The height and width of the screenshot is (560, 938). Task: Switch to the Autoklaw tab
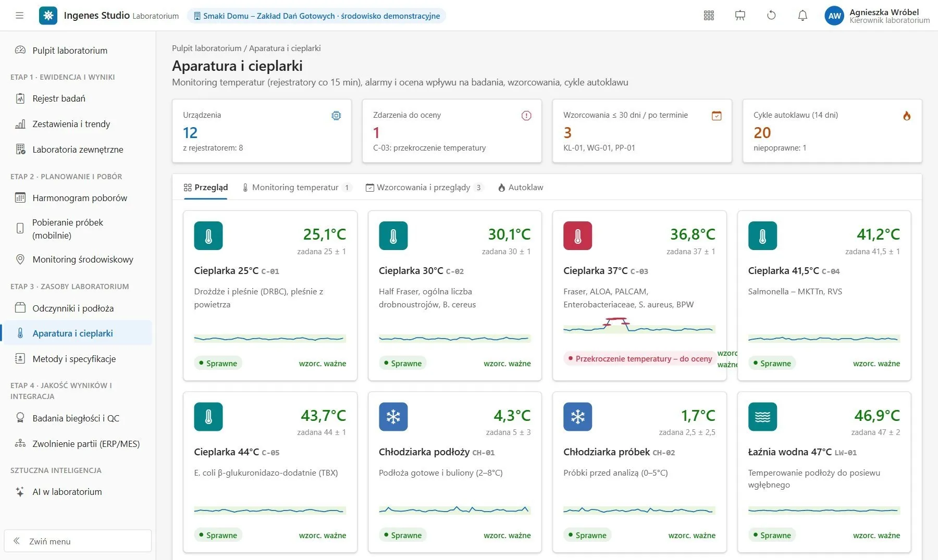pos(521,188)
